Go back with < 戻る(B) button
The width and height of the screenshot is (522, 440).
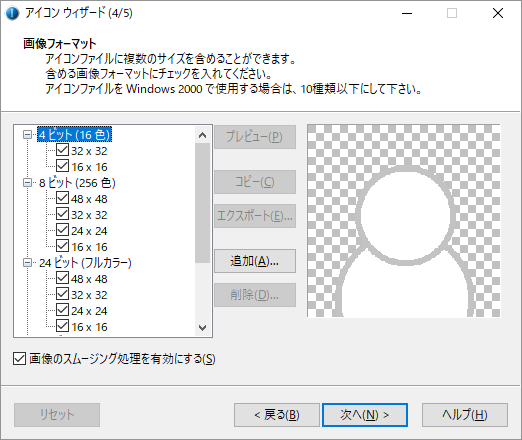[x=277, y=415]
